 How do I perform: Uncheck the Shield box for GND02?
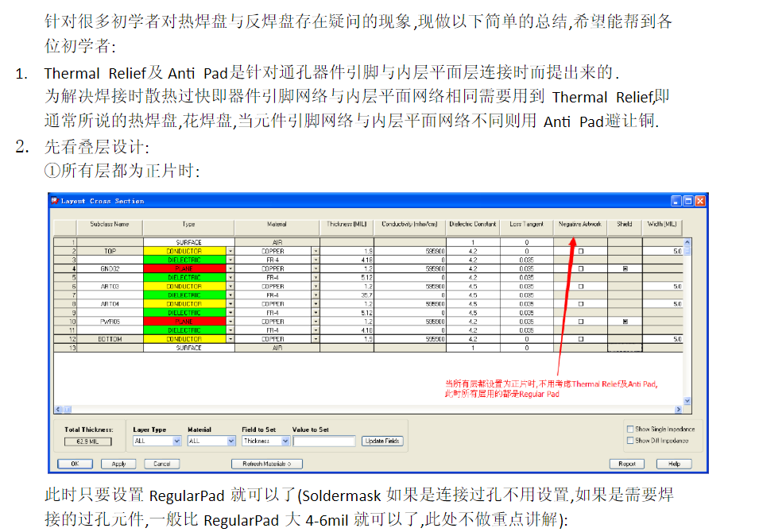tap(625, 268)
